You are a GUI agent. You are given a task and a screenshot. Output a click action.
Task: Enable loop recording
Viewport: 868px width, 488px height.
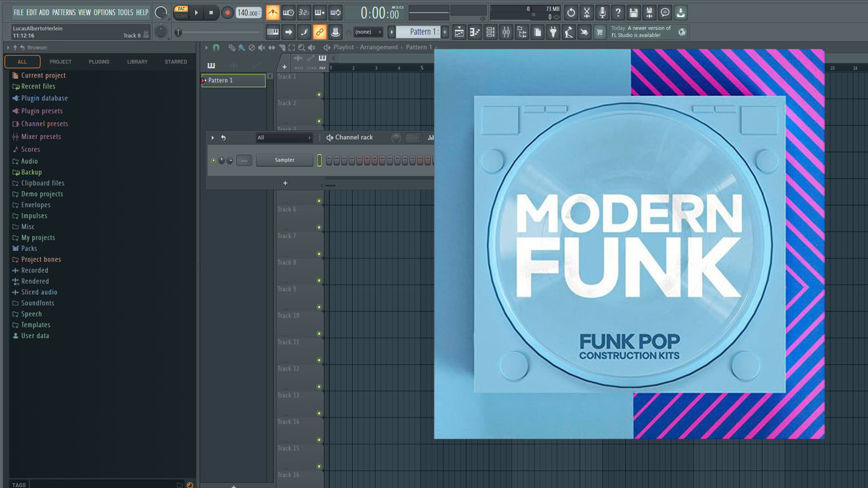(x=336, y=13)
